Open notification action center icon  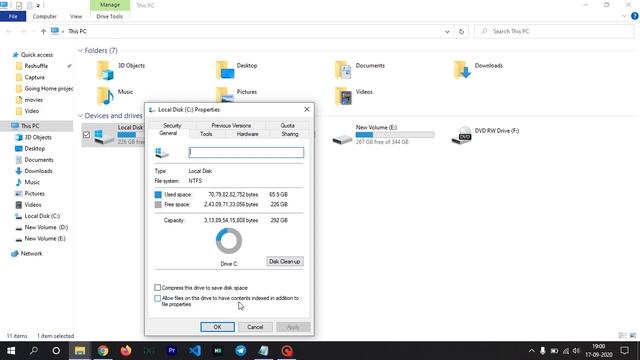(624, 351)
